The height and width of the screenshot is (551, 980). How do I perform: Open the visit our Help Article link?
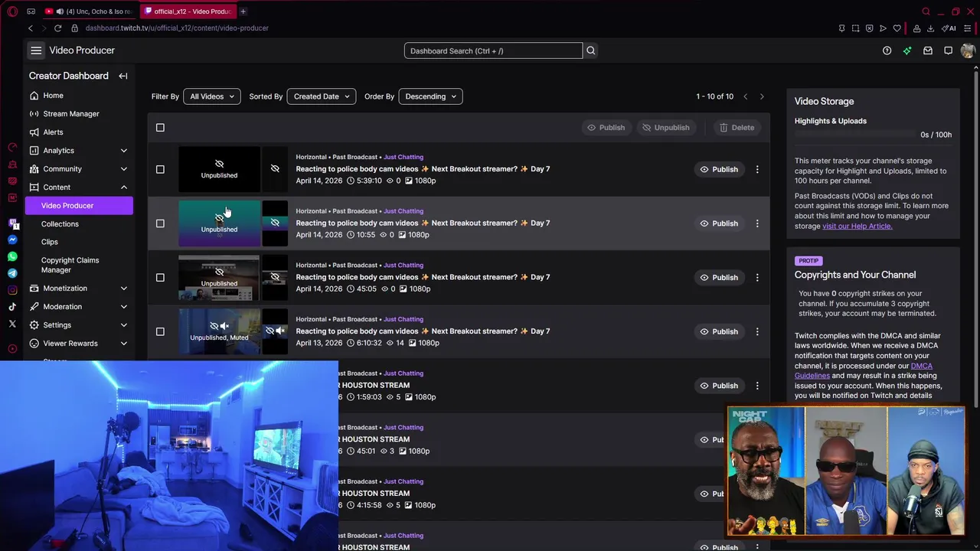(x=857, y=226)
